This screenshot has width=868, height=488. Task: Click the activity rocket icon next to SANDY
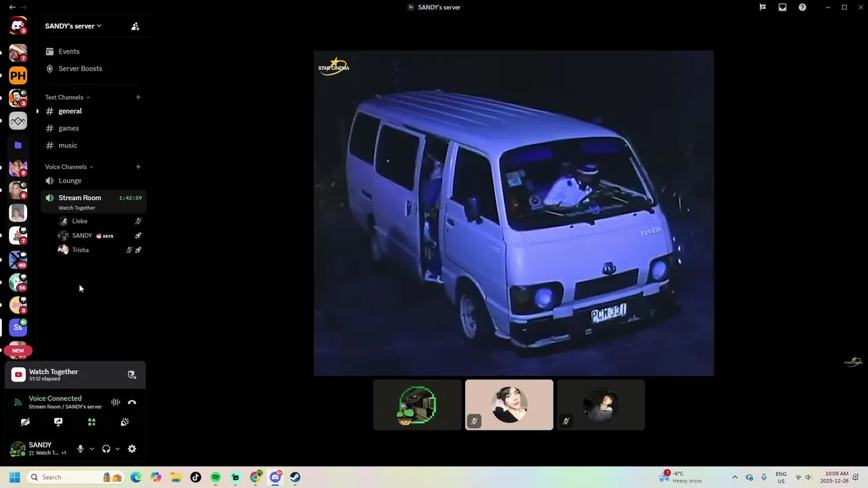pyautogui.click(x=138, y=236)
